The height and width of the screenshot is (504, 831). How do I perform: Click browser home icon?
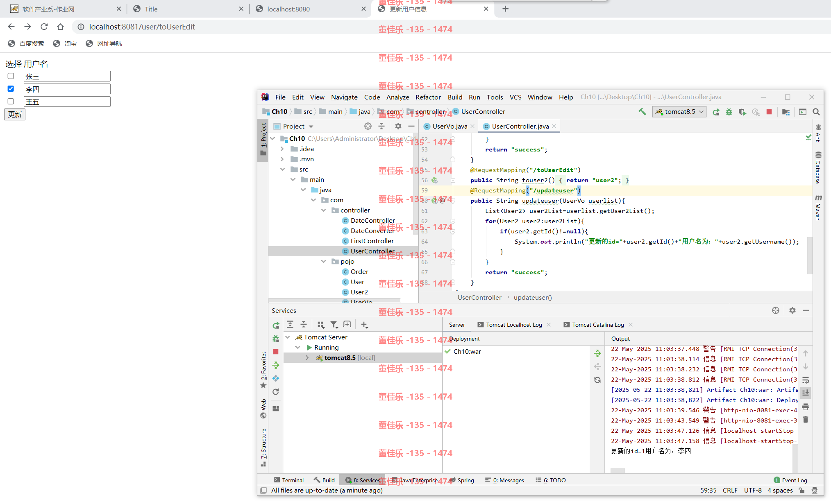coord(61,27)
